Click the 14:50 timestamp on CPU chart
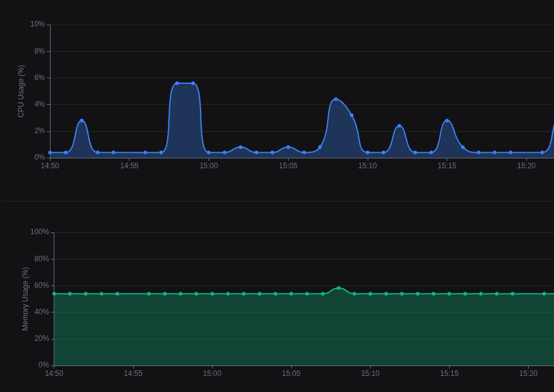554x392 pixels. (51, 166)
